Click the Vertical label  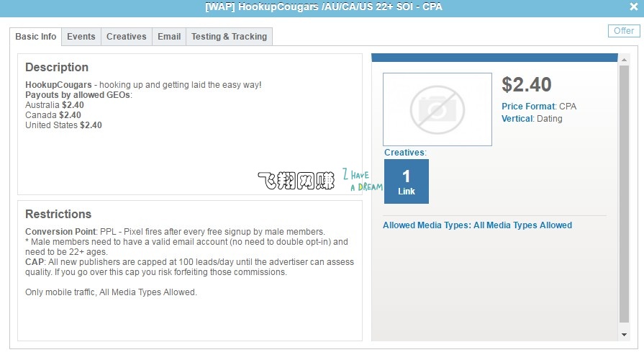(517, 119)
